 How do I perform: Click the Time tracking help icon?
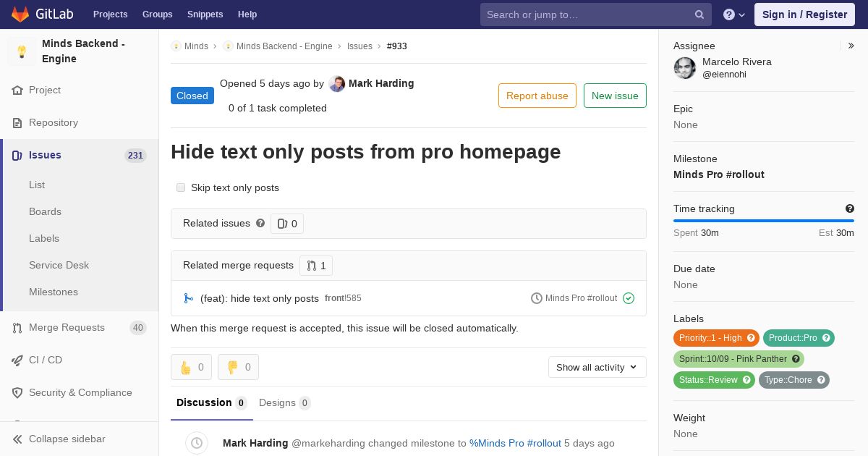[850, 208]
